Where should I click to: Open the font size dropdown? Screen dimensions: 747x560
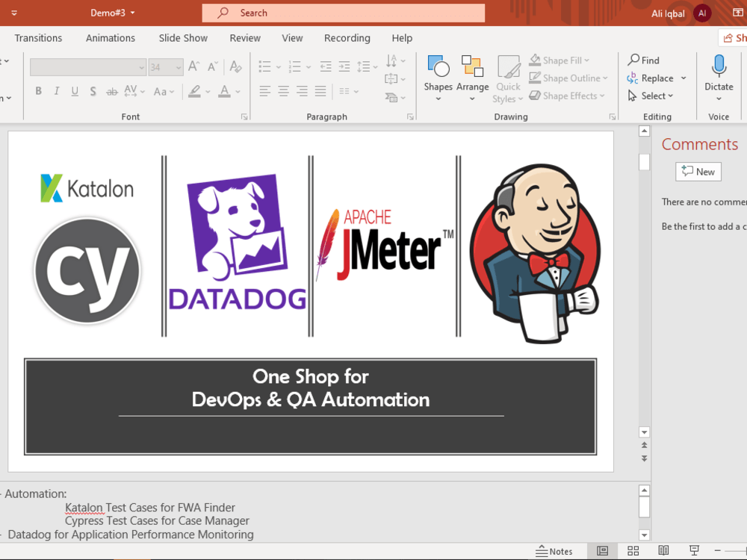pyautogui.click(x=176, y=67)
